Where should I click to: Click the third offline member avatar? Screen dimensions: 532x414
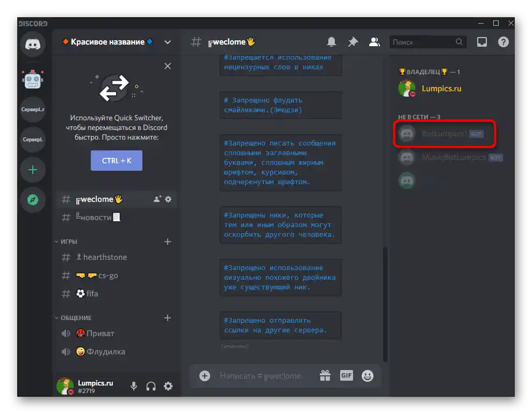tap(406, 181)
